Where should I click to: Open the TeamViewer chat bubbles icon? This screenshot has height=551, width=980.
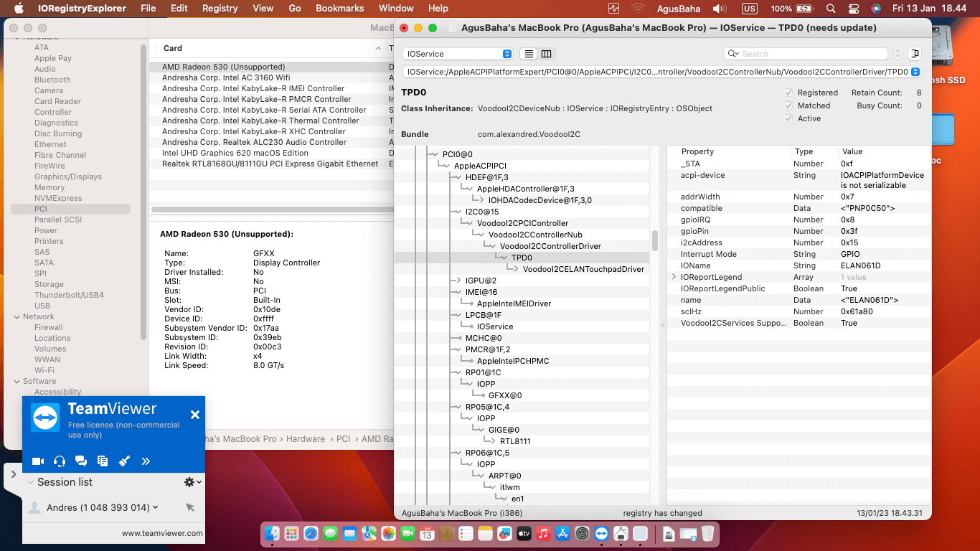81,461
